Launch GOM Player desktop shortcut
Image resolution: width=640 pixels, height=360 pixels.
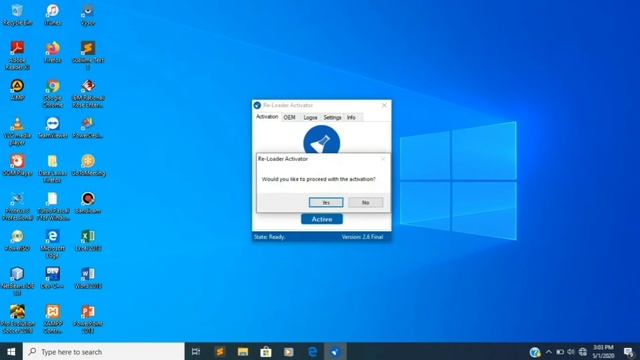17,165
